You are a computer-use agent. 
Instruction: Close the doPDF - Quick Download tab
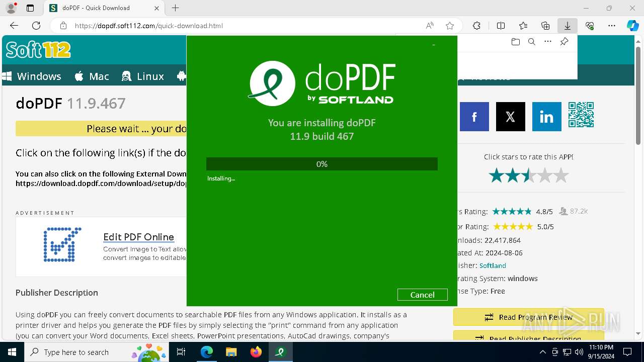click(157, 8)
